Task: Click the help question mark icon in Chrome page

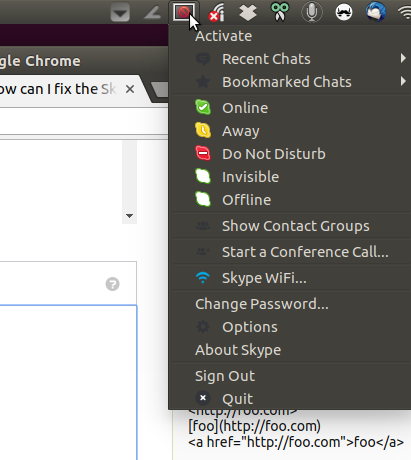Action: coord(113,284)
